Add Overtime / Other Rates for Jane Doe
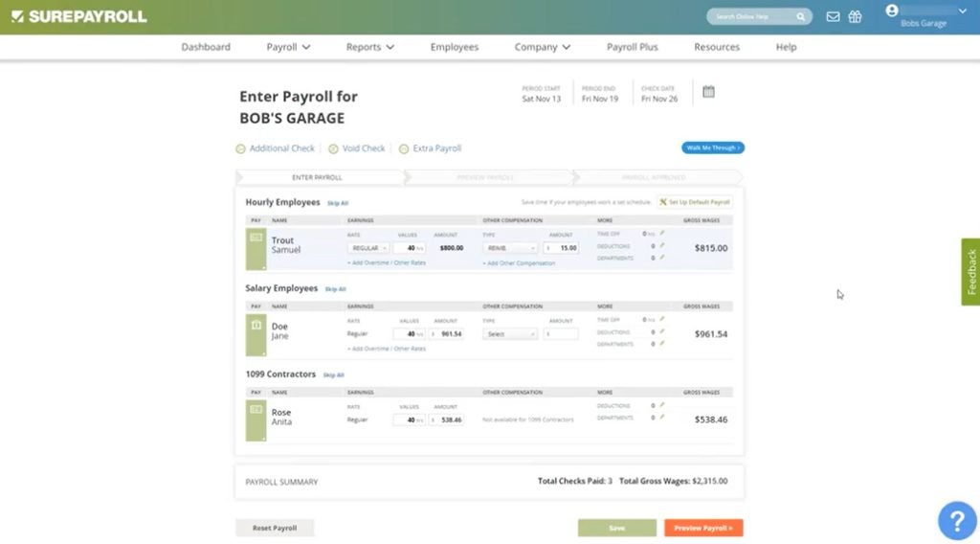This screenshot has width=980, height=544. tap(387, 349)
